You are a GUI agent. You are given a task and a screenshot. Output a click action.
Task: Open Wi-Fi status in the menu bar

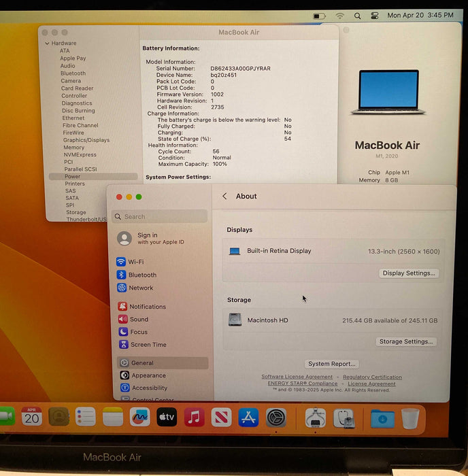pyautogui.click(x=340, y=16)
